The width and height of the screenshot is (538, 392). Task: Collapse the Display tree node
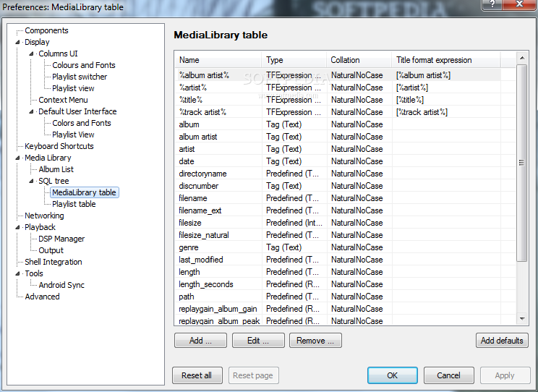coord(17,42)
